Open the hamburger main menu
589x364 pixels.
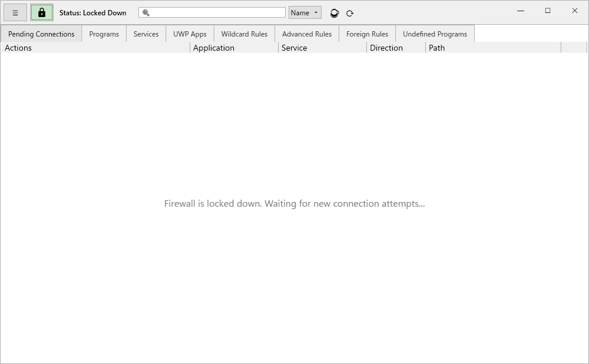click(x=15, y=13)
